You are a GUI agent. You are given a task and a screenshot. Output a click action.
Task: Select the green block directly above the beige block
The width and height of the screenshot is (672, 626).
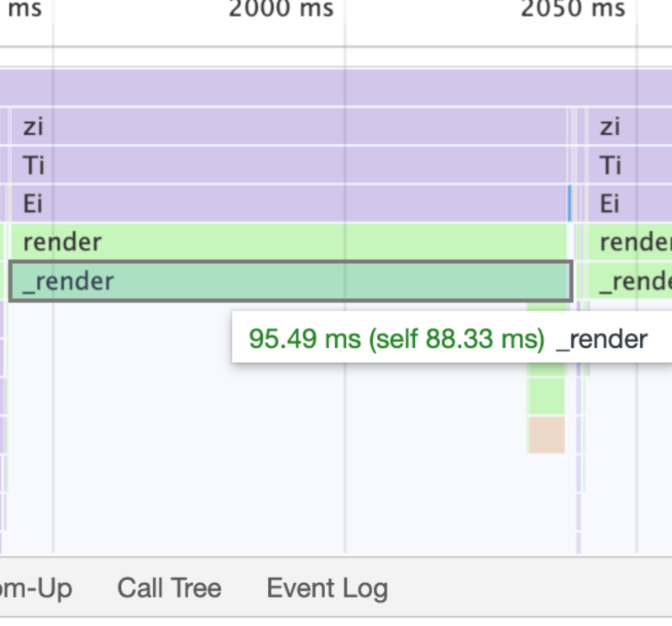[546, 396]
